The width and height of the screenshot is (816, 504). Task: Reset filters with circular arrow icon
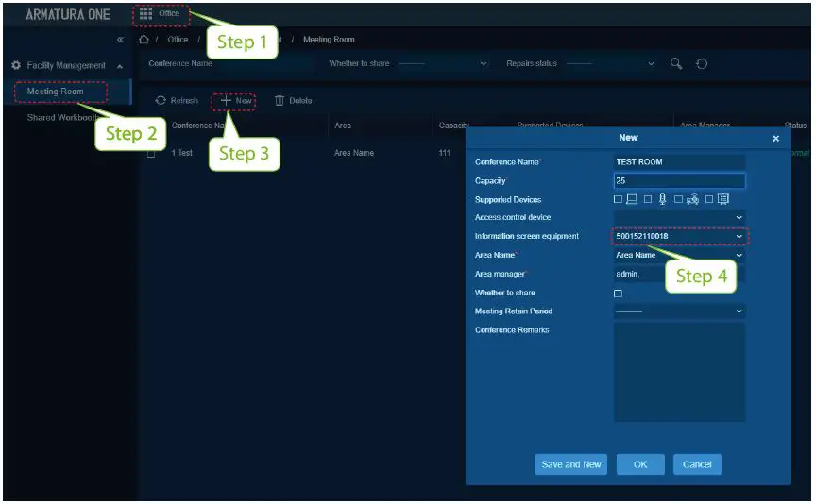pos(702,63)
